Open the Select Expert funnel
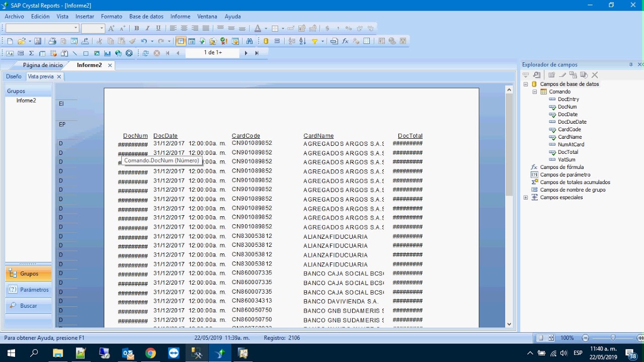The height and width of the screenshot is (362, 644). coord(315,41)
